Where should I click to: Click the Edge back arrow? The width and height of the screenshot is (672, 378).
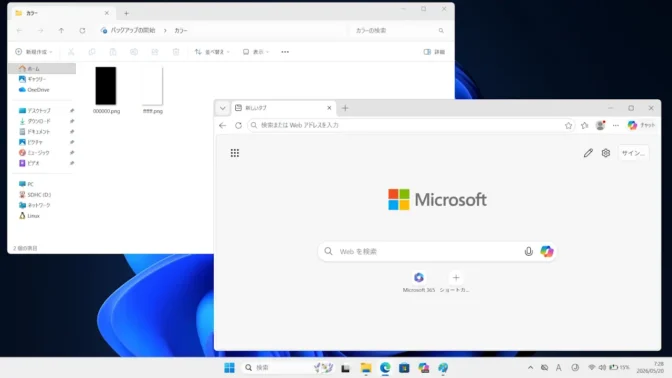coord(222,125)
